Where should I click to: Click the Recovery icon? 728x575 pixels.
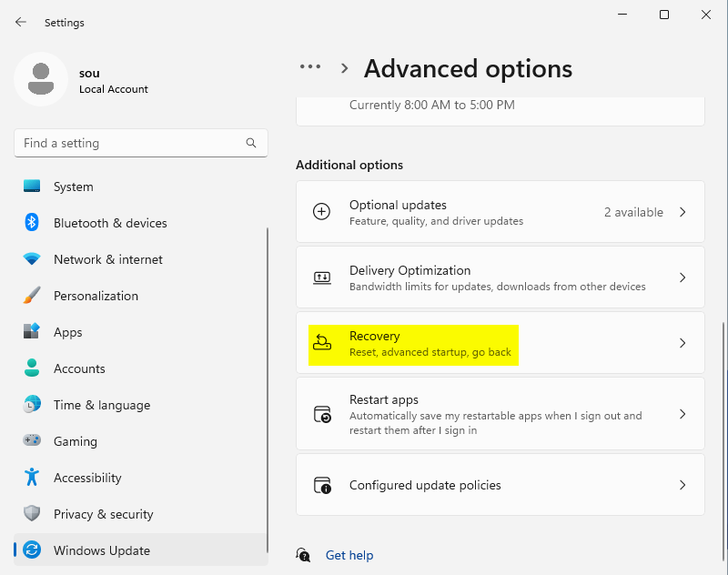click(322, 343)
